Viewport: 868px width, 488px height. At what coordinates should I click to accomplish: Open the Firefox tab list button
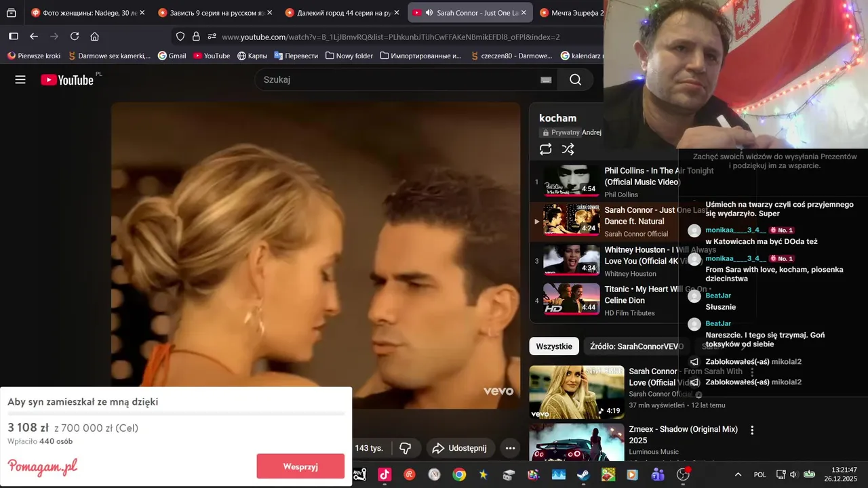point(12,13)
